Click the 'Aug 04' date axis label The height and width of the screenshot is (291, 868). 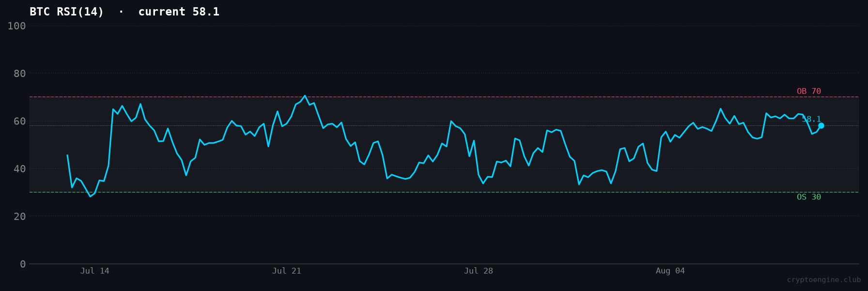pyautogui.click(x=670, y=271)
